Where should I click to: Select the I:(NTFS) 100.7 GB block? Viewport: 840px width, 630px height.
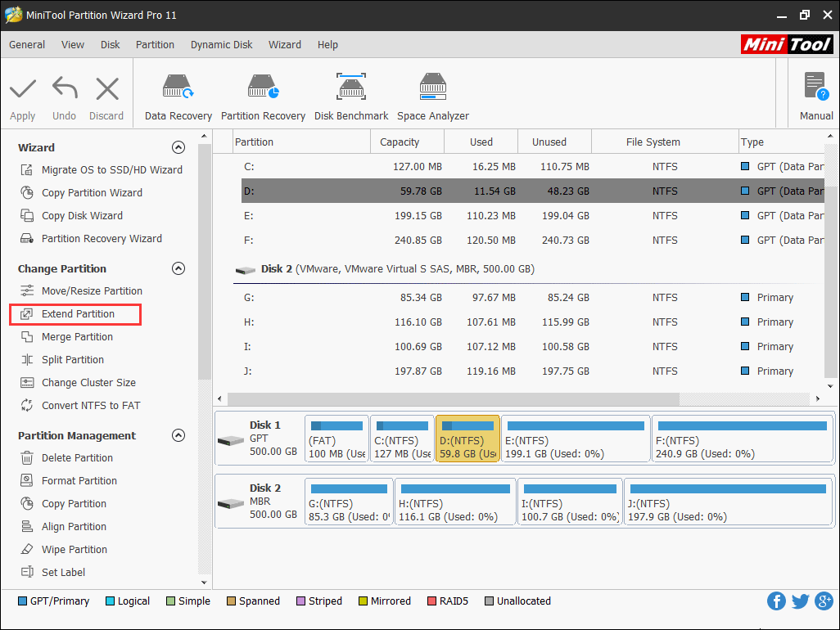pos(570,502)
